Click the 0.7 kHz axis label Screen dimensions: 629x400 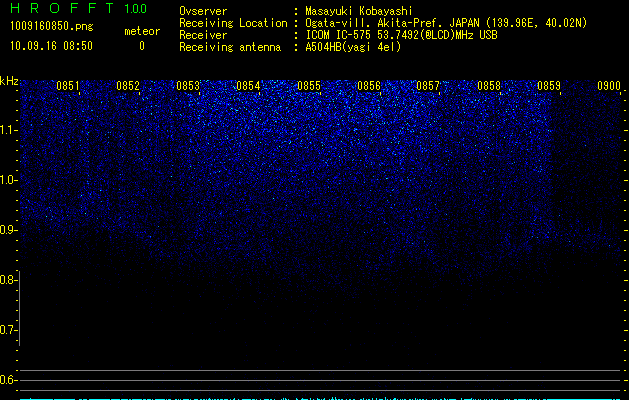pos(8,330)
